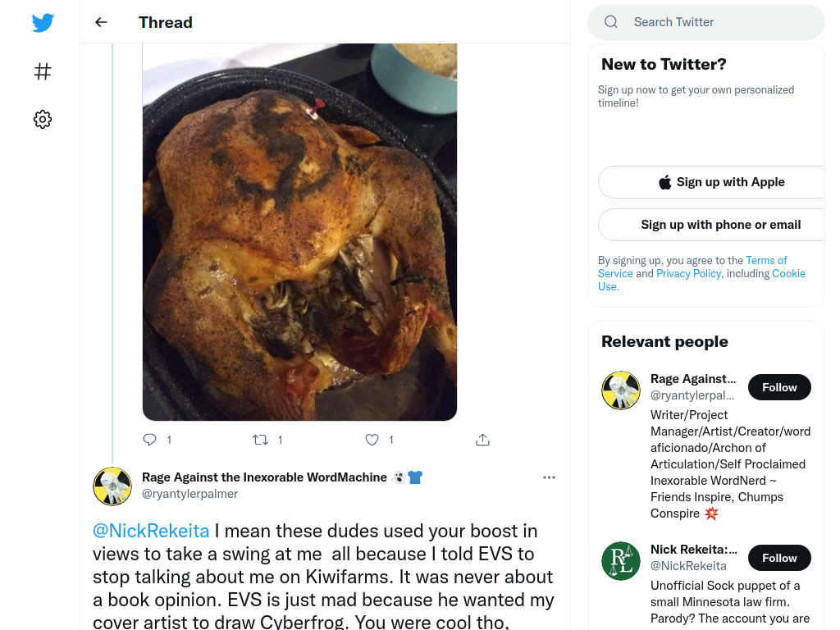Reply to the turkey photo tweet

(x=149, y=440)
